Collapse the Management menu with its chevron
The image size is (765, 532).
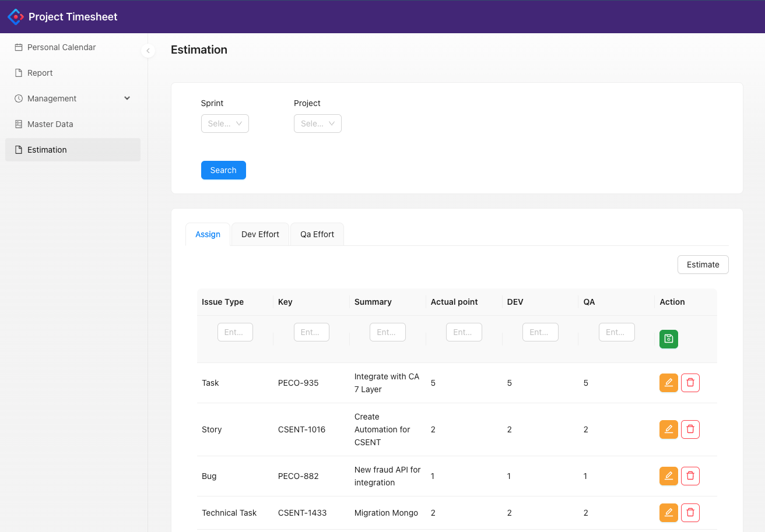(x=127, y=98)
